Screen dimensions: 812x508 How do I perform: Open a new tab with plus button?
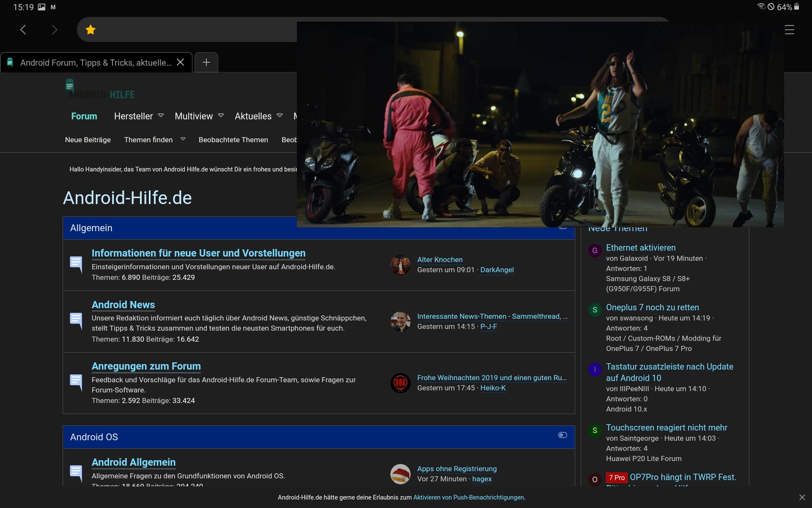pyautogui.click(x=206, y=62)
